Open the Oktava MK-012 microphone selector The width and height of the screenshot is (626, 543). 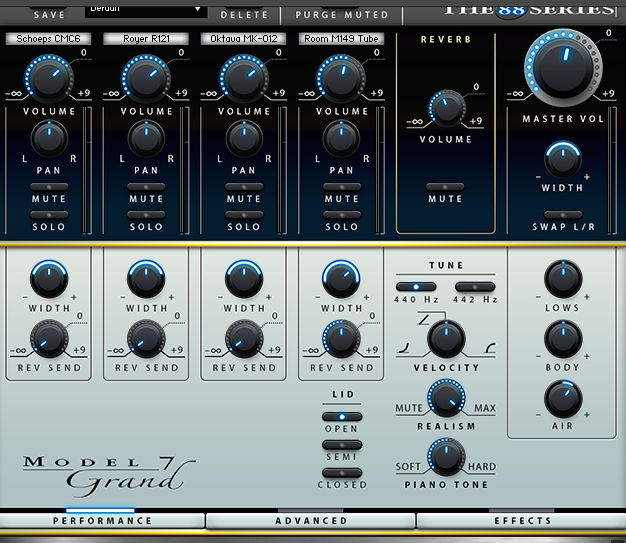click(x=244, y=38)
